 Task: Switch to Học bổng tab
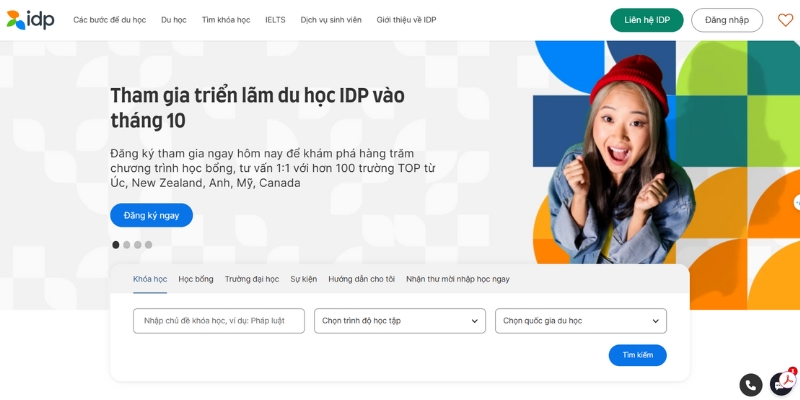point(196,279)
